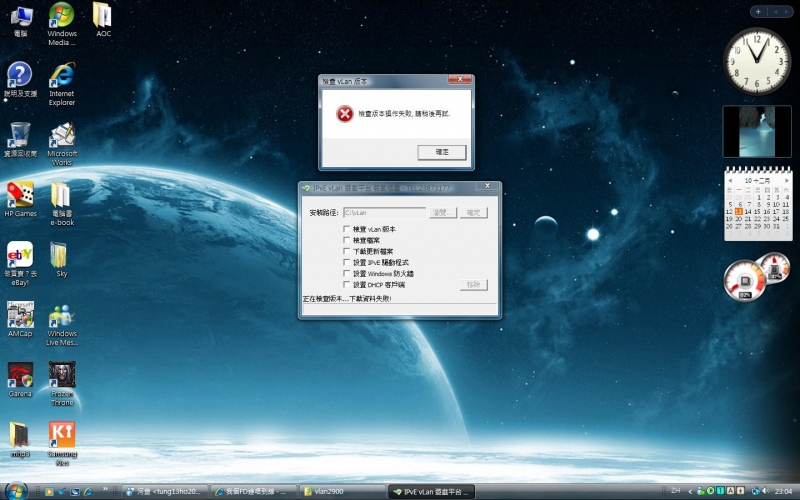Click the green circular tray icon
This screenshot has height=500, width=800.
[710, 491]
